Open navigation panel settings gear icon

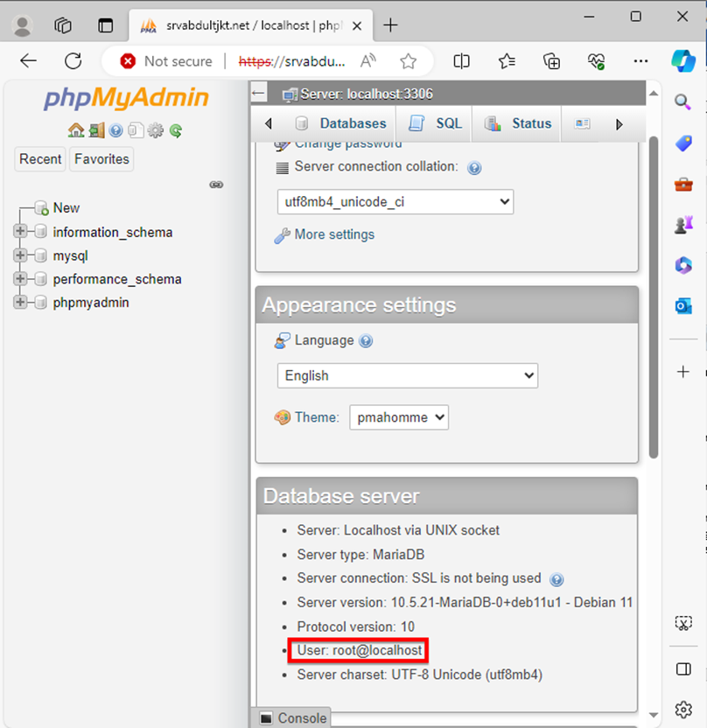click(156, 131)
